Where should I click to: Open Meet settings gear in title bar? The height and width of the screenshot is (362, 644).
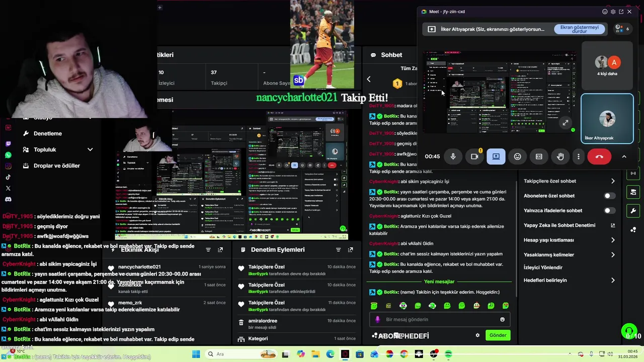(613, 12)
